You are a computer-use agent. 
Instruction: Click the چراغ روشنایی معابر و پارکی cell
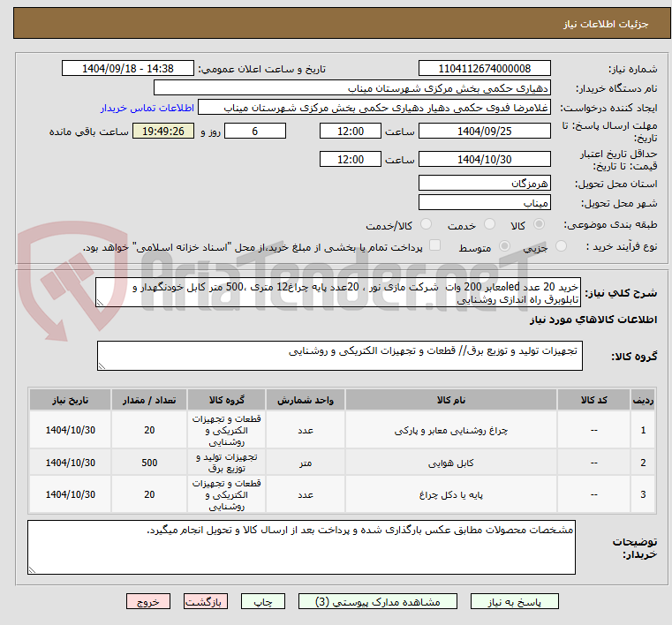click(451, 430)
